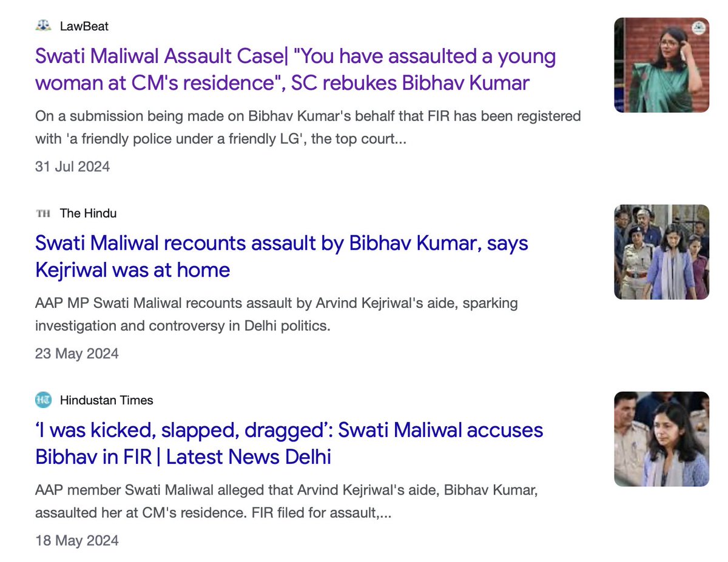The height and width of the screenshot is (562, 728).
Task: Open the 'Swati Maliwal Assault Case' headline
Action: (295, 70)
